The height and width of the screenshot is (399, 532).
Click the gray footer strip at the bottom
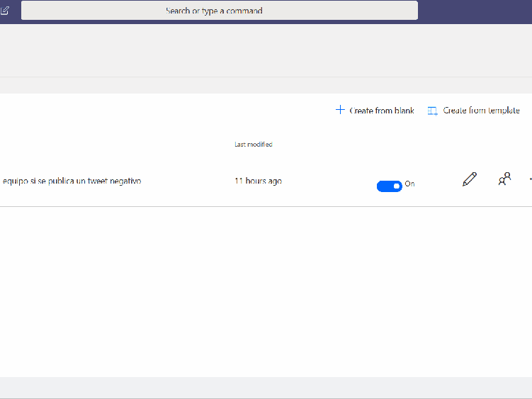[266, 387]
